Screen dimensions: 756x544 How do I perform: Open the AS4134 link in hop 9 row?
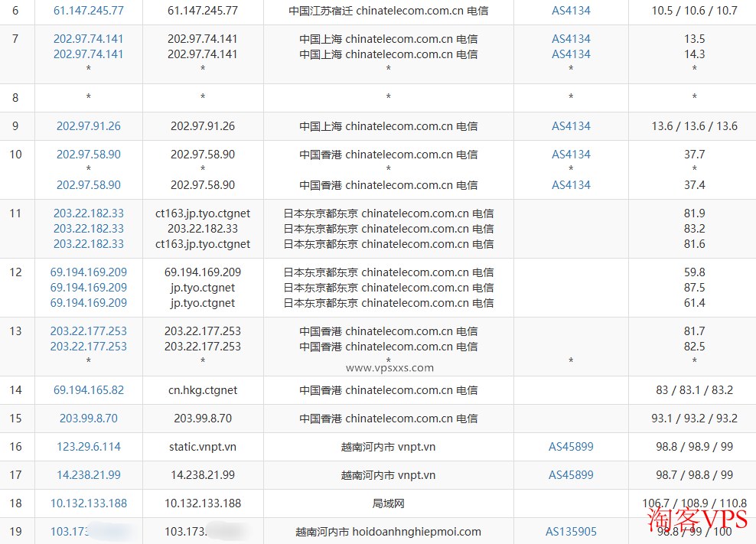[571, 126]
